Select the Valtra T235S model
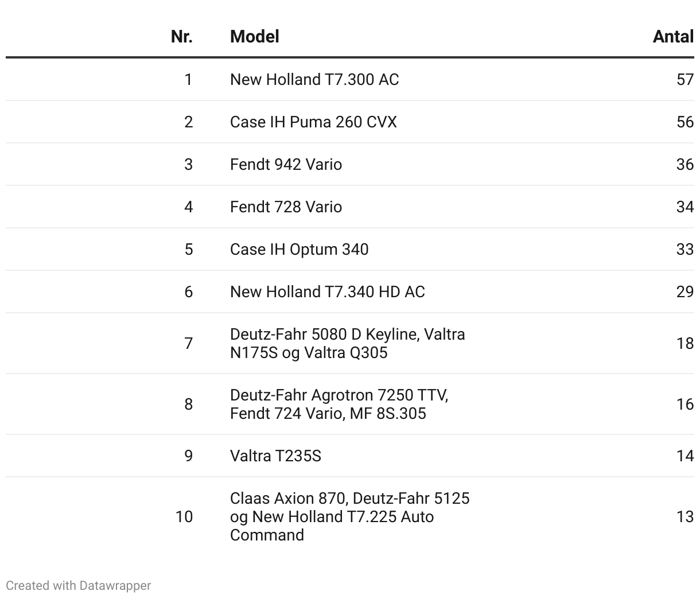700x599 pixels. click(275, 456)
